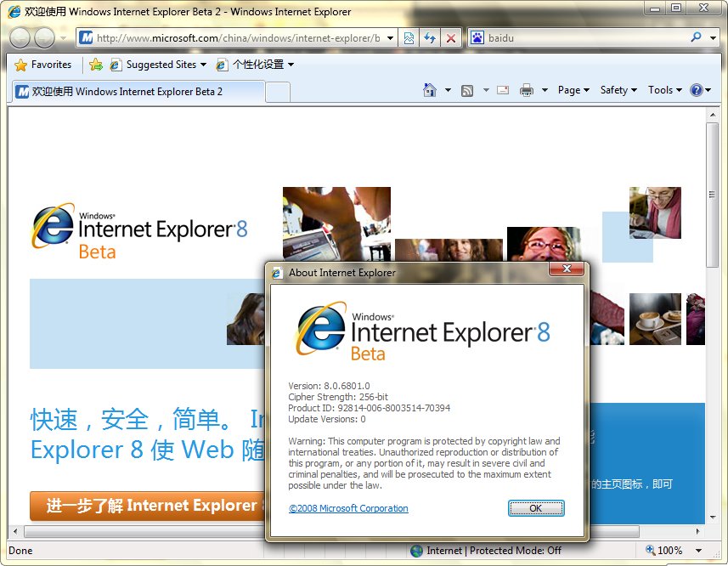Click the Protected Mode: Off status text
This screenshot has width=728, height=566.
pyautogui.click(x=516, y=551)
